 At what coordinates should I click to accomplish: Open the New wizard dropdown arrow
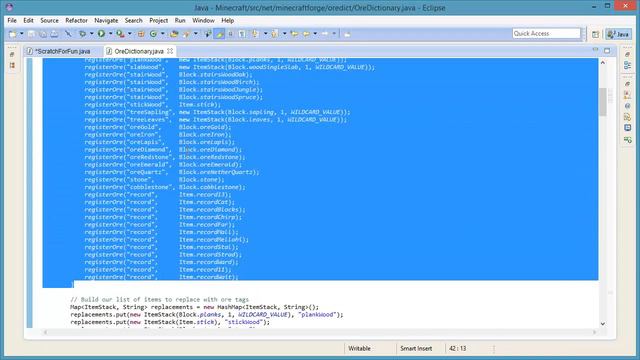pos(22,34)
